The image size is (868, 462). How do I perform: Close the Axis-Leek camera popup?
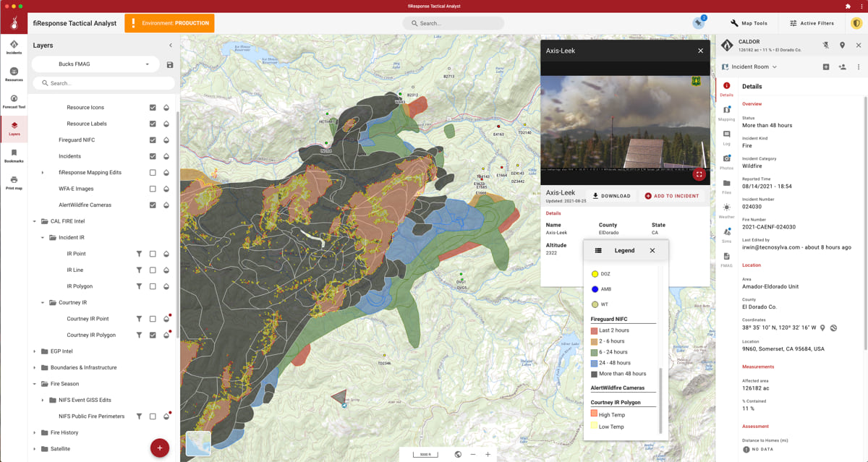click(x=700, y=51)
